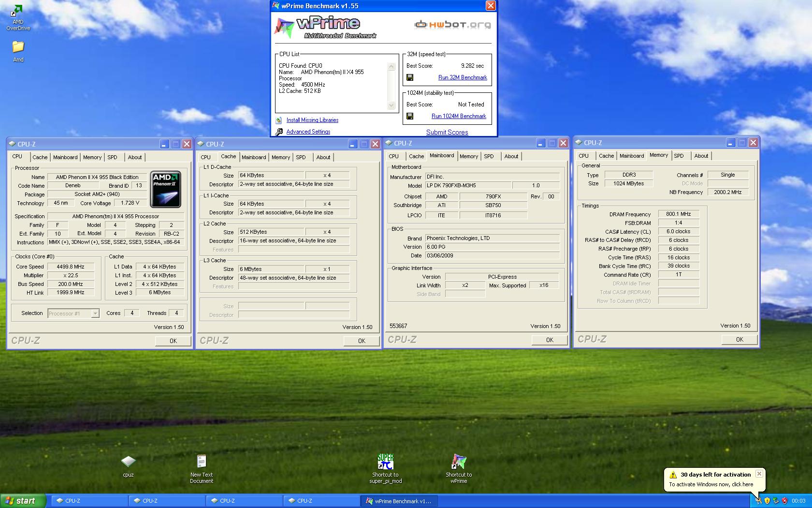Click the AMD Phenom II logo image
Image resolution: width=812 pixels, height=508 pixels.
[x=166, y=189]
